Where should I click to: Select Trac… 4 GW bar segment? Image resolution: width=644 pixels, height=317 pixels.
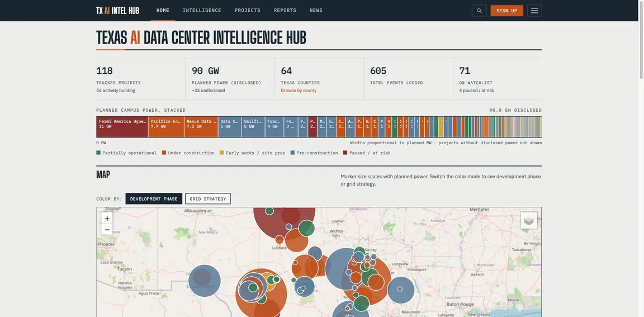[x=274, y=127]
